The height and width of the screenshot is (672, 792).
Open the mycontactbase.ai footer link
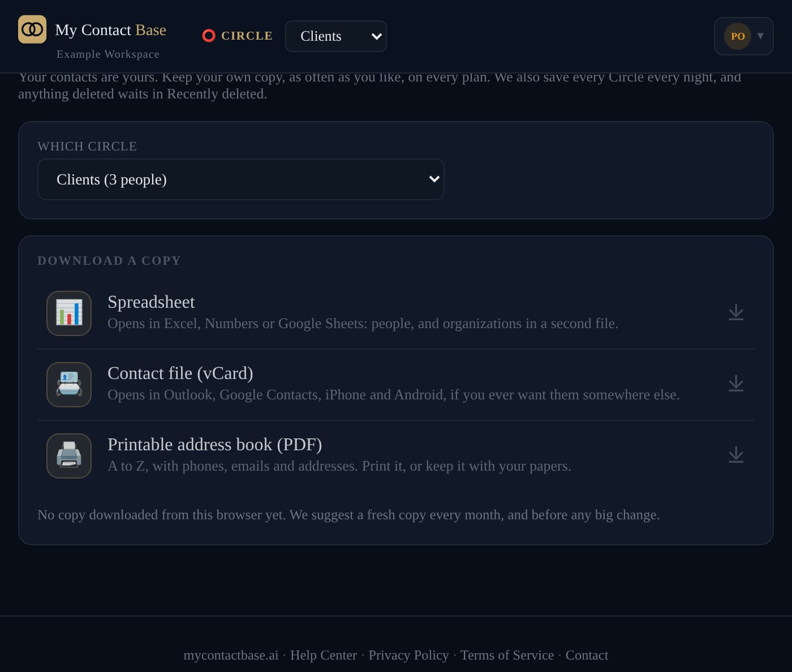tap(231, 655)
